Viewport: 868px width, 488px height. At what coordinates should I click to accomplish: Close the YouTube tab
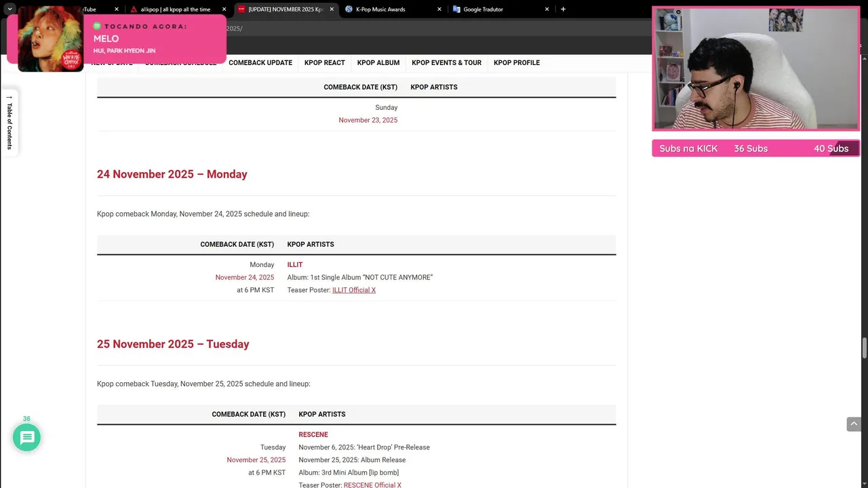117,9
